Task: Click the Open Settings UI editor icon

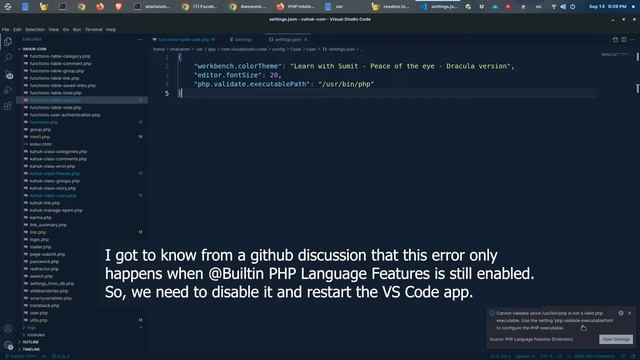Action: (x=615, y=40)
